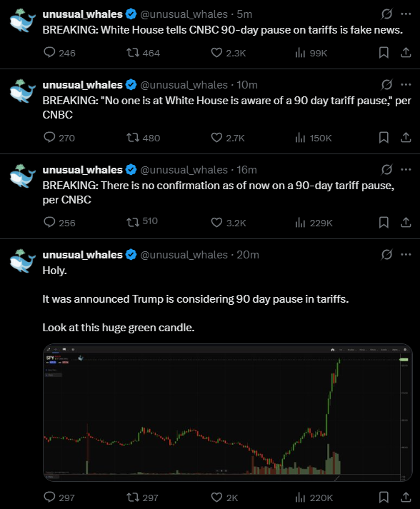Click Grok explain icon on 5m tweet
This screenshot has height=509, width=420.
(386, 14)
